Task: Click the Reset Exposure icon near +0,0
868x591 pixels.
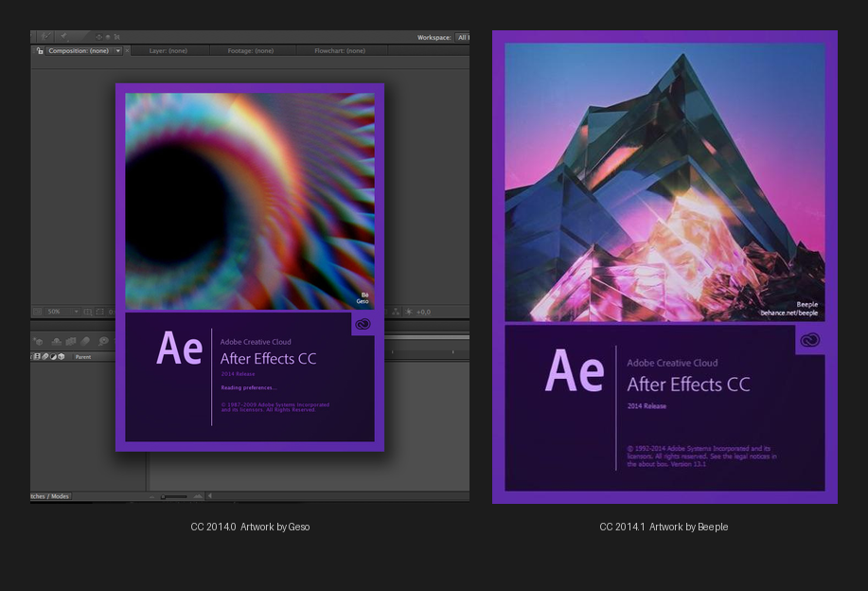Action: click(x=409, y=312)
